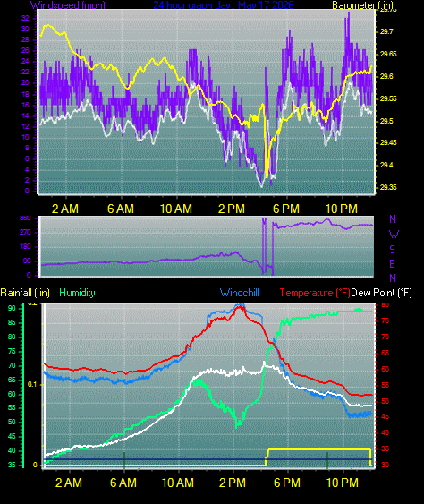
Task: Click the 'W' compass direction label
Action: [394, 235]
